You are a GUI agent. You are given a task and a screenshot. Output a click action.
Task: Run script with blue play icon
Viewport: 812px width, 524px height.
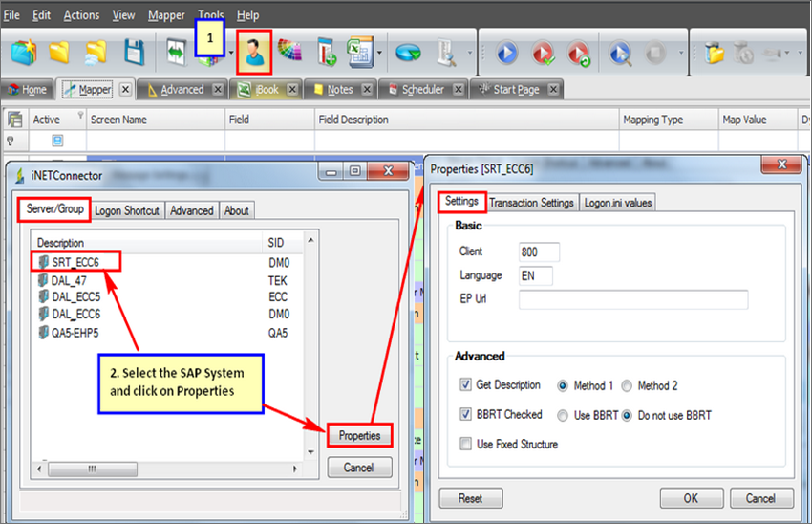pos(506,53)
